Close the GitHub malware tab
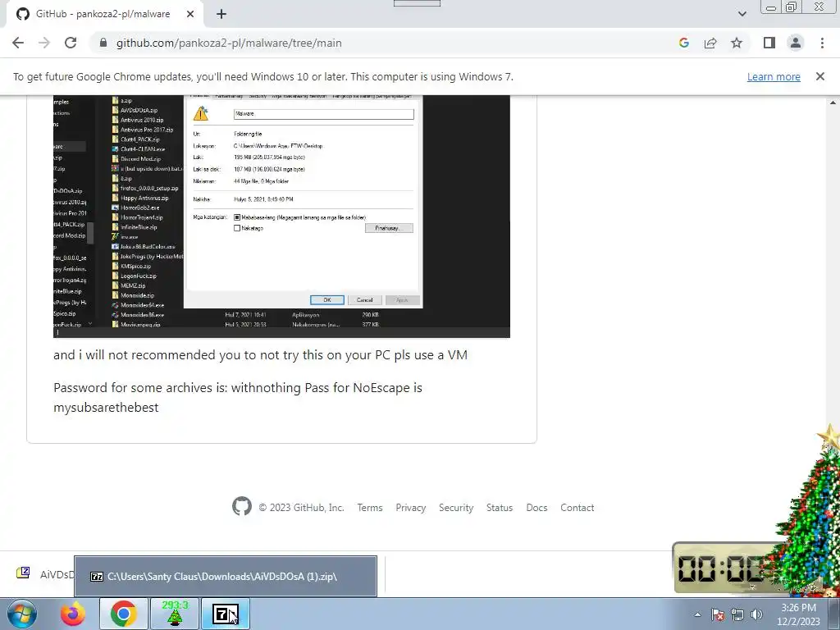The image size is (840, 630). pos(190,14)
